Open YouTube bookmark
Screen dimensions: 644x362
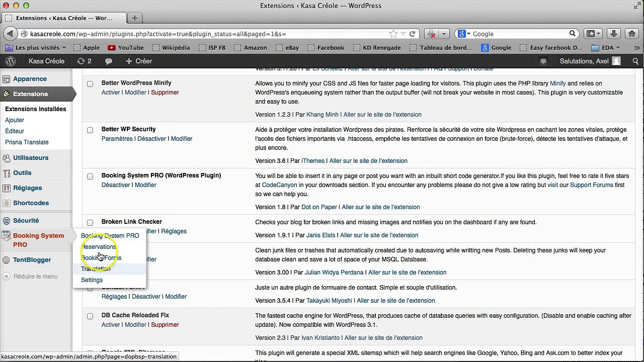pos(125,48)
